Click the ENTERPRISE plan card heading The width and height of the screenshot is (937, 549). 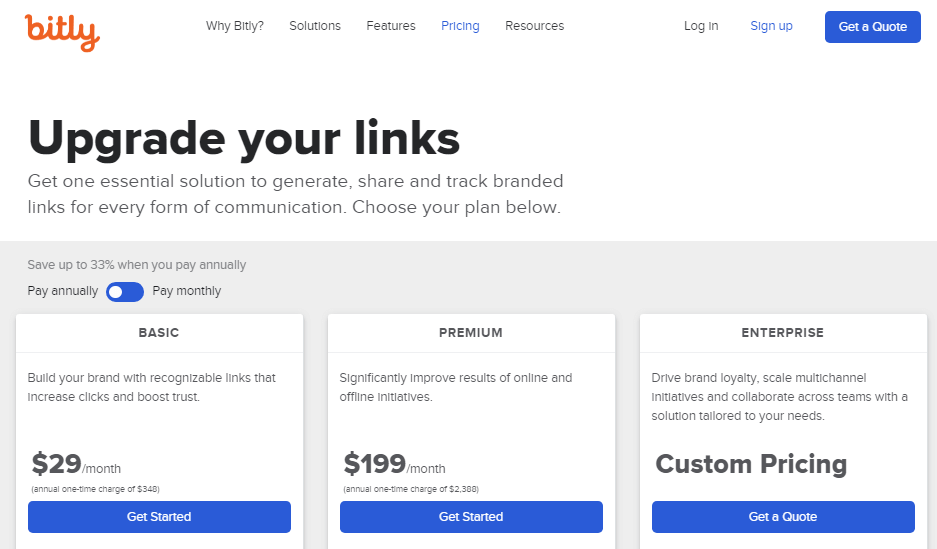[x=783, y=333]
